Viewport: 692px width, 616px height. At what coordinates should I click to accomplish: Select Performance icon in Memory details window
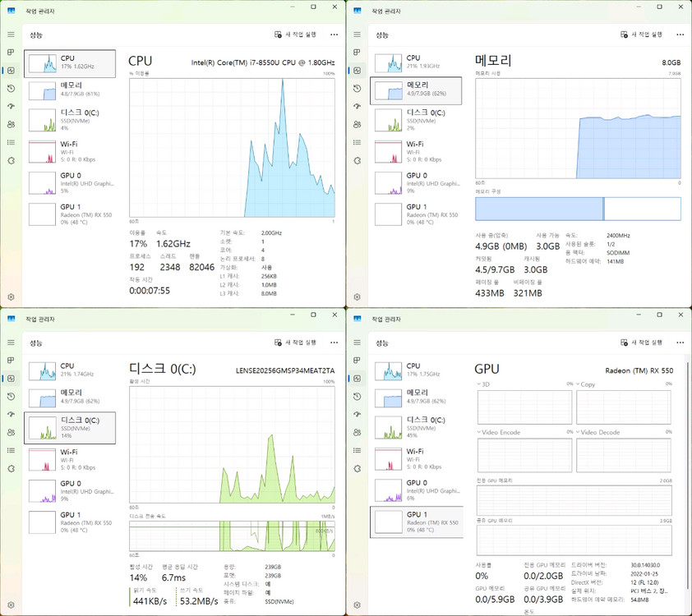click(357, 71)
